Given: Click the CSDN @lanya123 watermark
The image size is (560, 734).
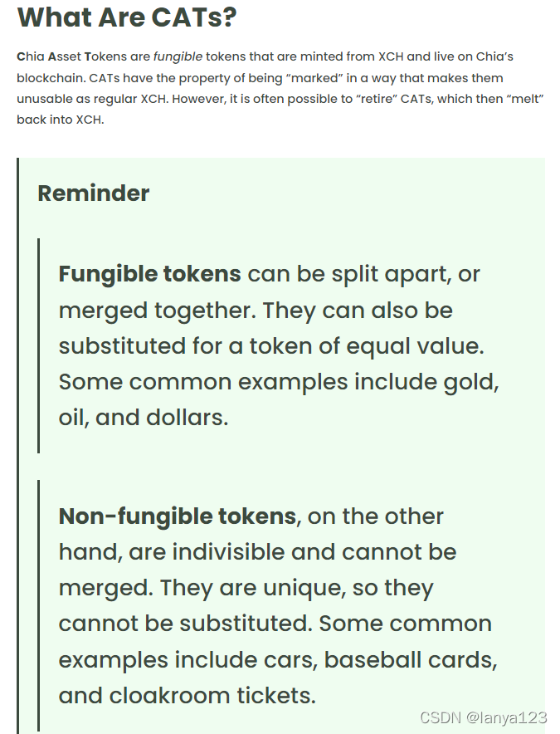Looking at the screenshot, I should point(484,717).
